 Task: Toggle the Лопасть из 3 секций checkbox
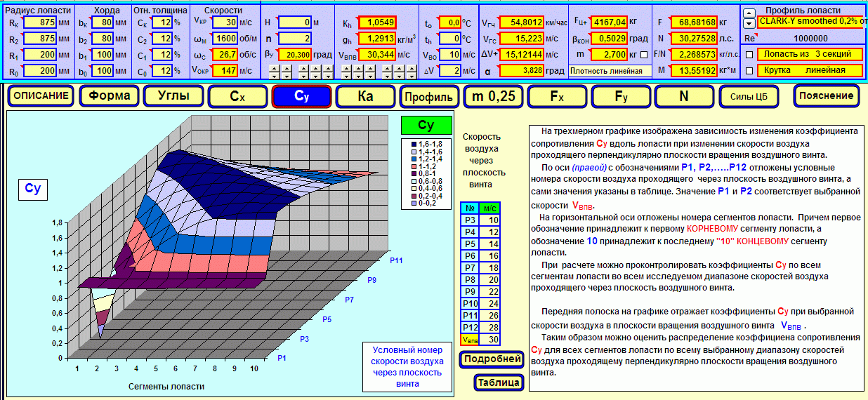(749, 54)
